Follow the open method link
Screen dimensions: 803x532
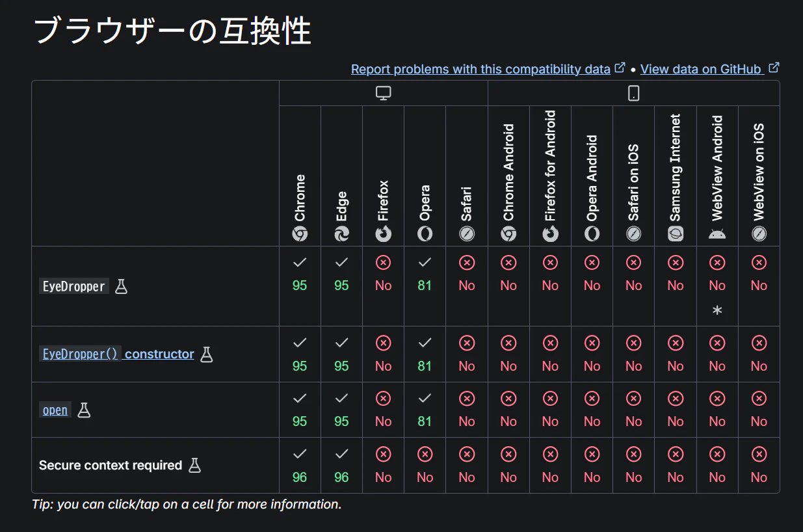55,410
